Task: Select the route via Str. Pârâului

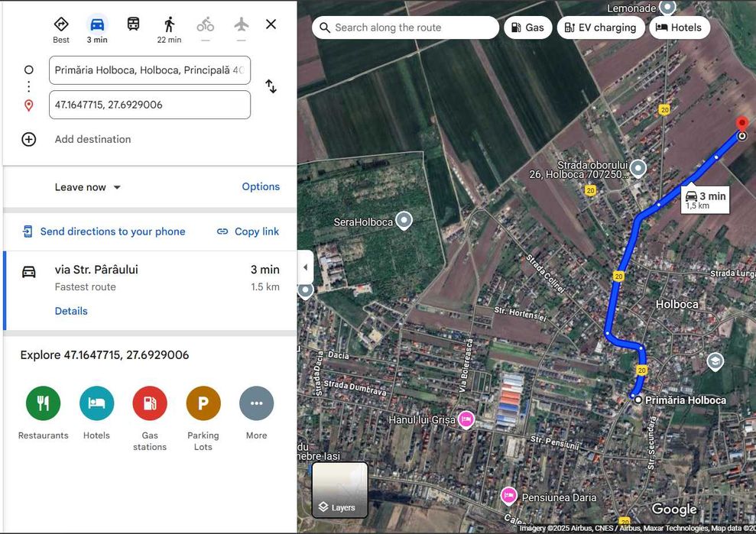Action: pos(150,290)
